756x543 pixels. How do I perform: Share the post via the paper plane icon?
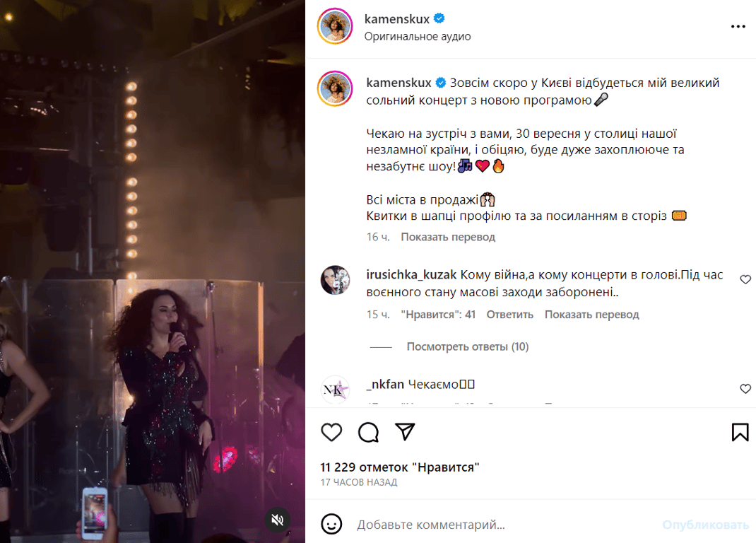pyautogui.click(x=405, y=432)
